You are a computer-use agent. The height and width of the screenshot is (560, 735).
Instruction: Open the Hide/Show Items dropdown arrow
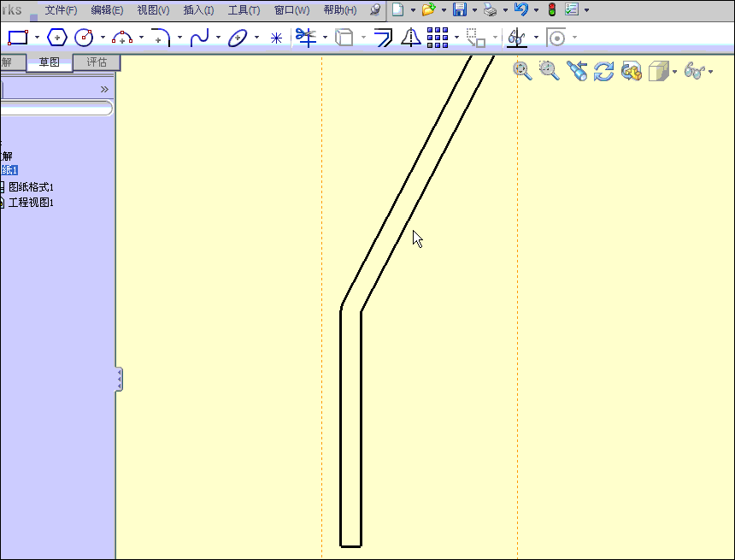[x=710, y=72]
